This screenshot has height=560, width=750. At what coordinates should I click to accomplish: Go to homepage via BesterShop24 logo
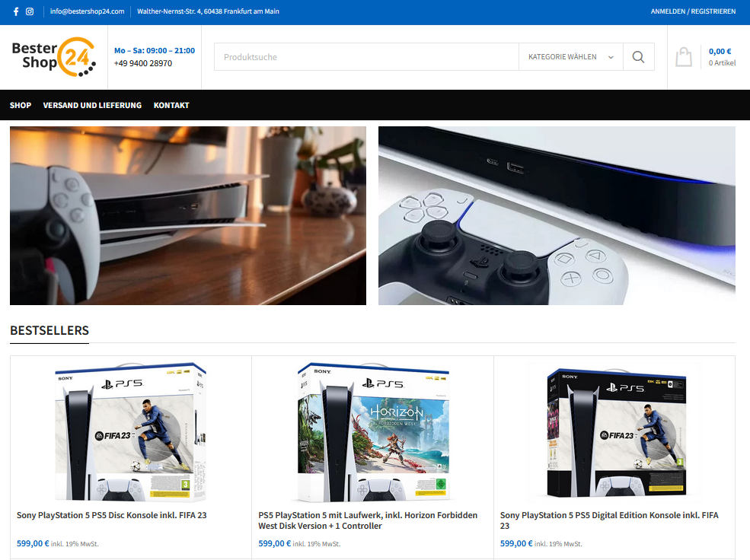pyautogui.click(x=54, y=56)
